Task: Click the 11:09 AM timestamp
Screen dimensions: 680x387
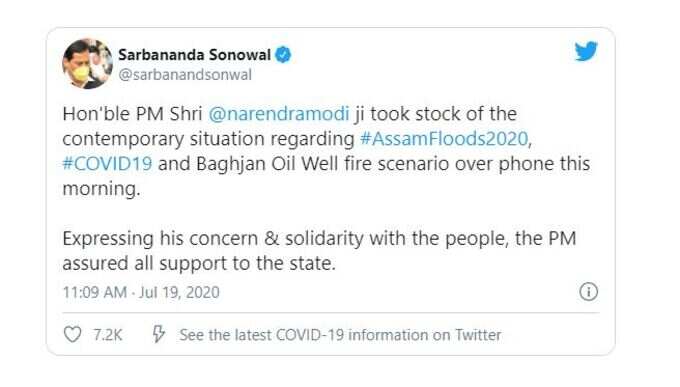Action: [95, 292]
